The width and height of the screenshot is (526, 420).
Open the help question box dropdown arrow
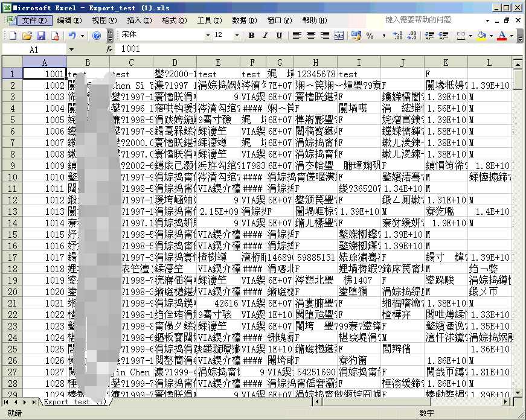click(487, 21)
